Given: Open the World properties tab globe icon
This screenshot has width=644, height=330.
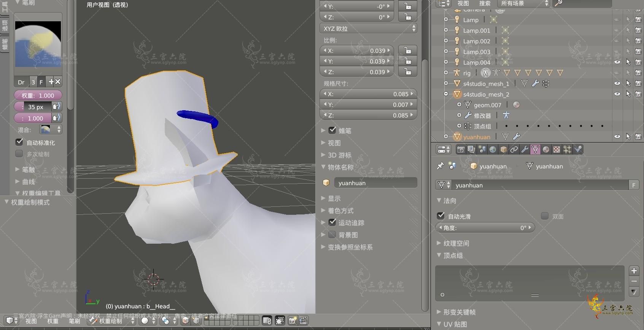Looking at the screenshot, I should [x=493, y=149].
